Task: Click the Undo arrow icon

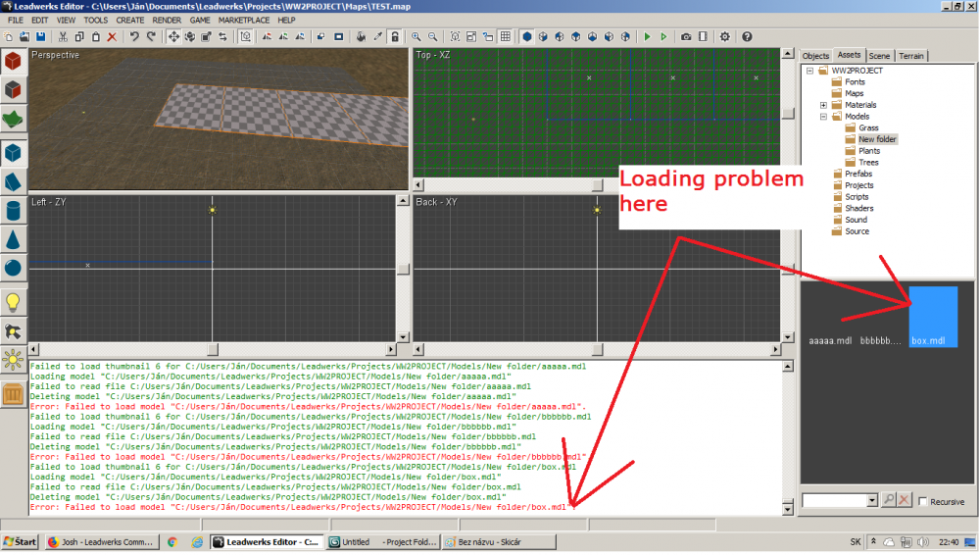Action: coord(134,36)
